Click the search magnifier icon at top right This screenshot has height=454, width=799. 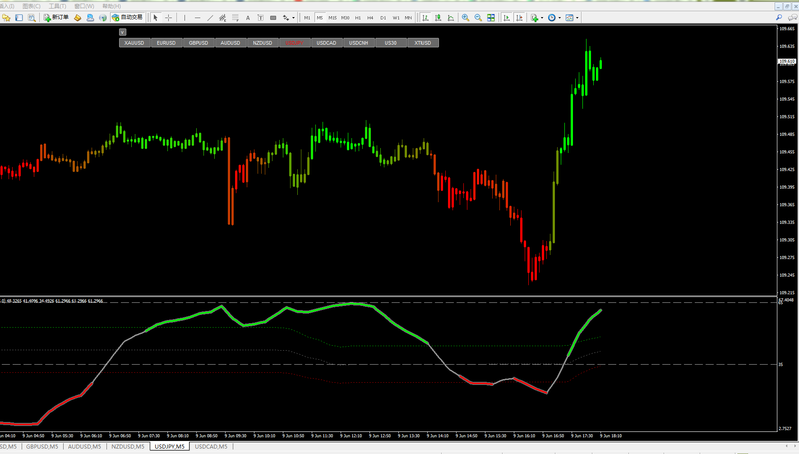tap(779, 18)
